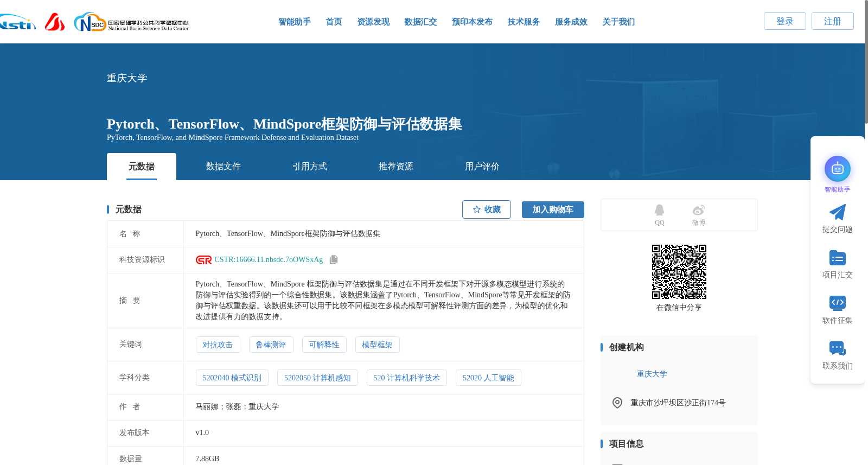Select the 元数据 tab
The height and width of the screenshot is (465, 868).
pyautogui.click(x=142, y=167)
